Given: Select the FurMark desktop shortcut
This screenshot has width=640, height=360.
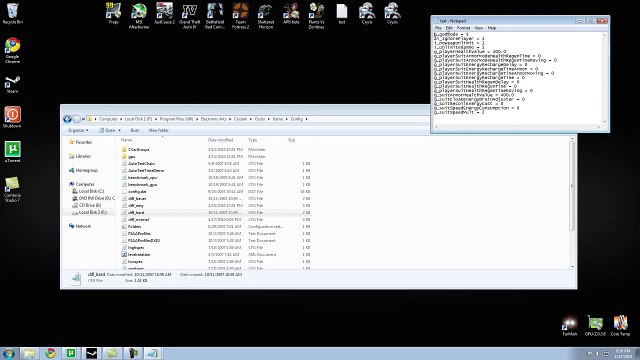Looking at the screenshot, I should (x=570, y=325).
